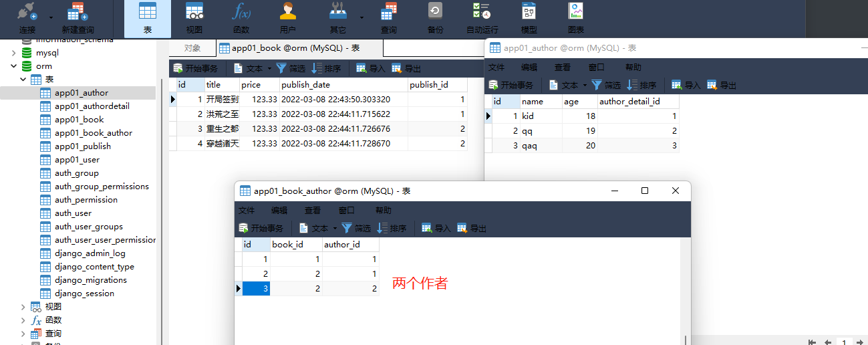Open 文件 menu in app01_book_author window

tap(247, 210)
